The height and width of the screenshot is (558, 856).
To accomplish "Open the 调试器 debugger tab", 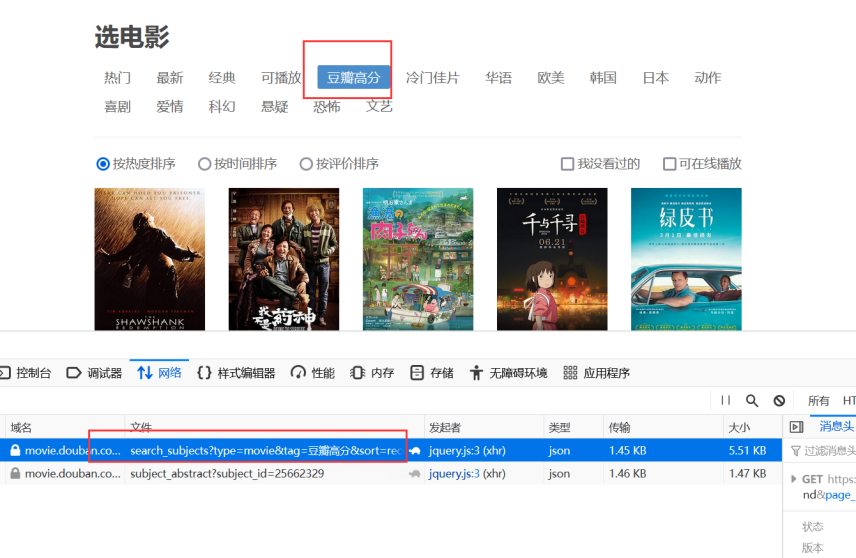I will (x=94, y=373).
